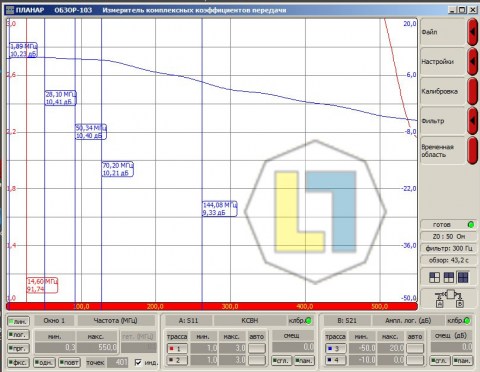
Task: Click the green клбр. LED for channel B
Action: [467, 321]
